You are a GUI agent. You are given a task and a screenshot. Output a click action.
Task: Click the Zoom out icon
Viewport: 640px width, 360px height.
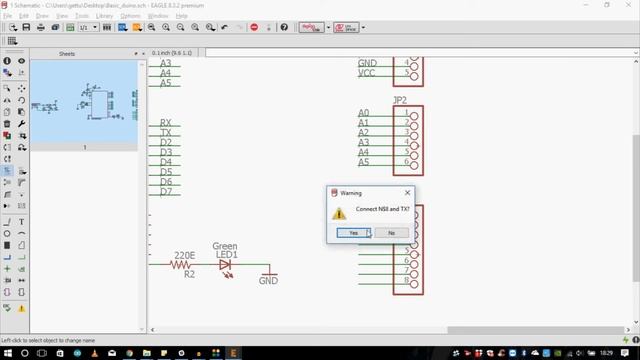pos(180,27)
